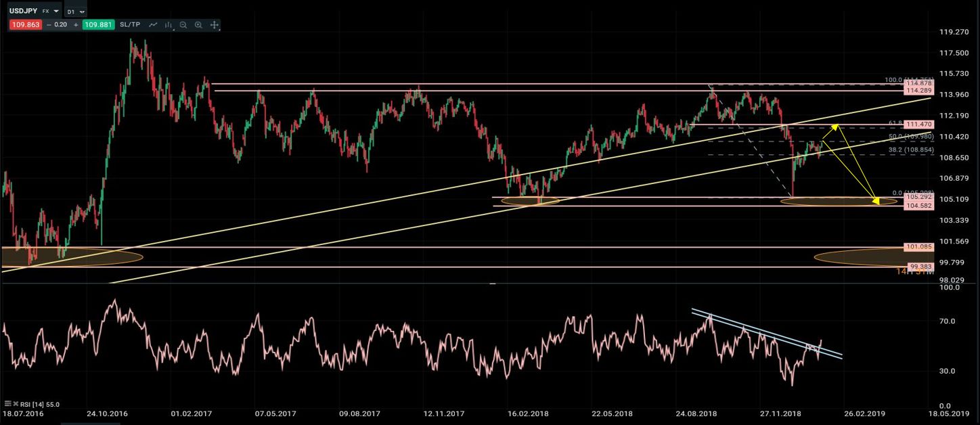Click the USDJPY symbol name
The height and width of the screenshot is (425, 980).
23,12
